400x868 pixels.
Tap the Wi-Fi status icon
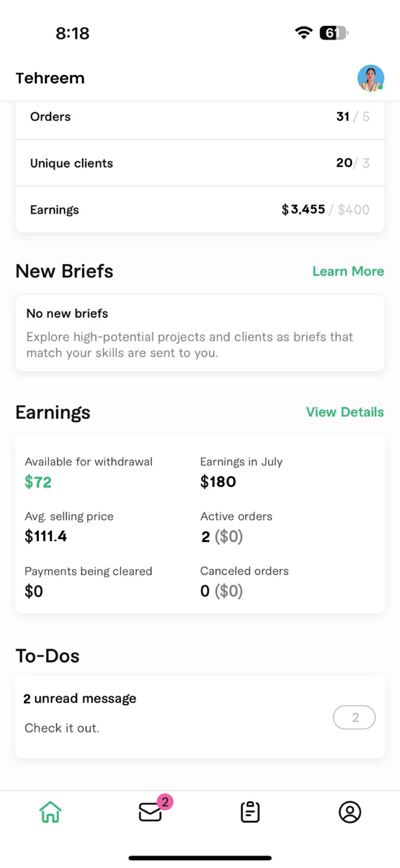tap(303, 33)
